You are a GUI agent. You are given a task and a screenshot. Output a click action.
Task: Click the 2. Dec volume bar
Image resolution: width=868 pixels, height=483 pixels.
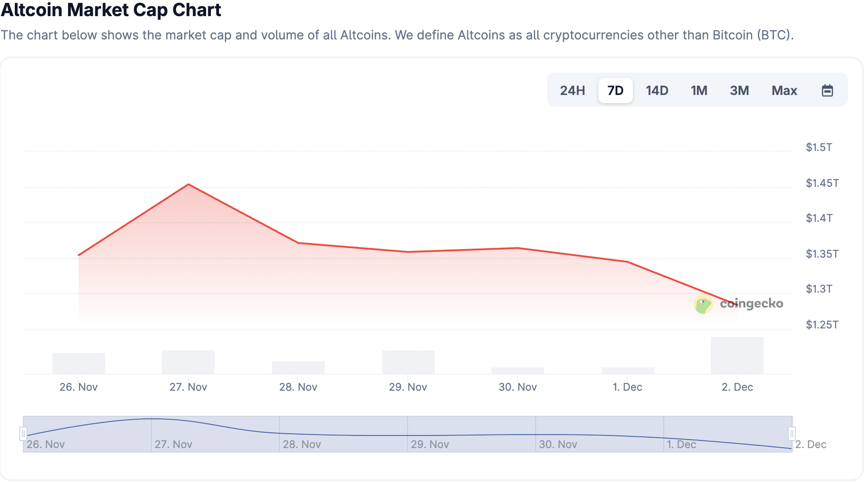[x=737, y=355]
